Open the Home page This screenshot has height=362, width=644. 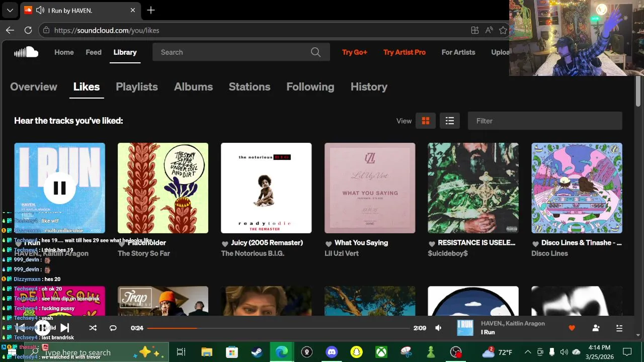tap(64, 52)
